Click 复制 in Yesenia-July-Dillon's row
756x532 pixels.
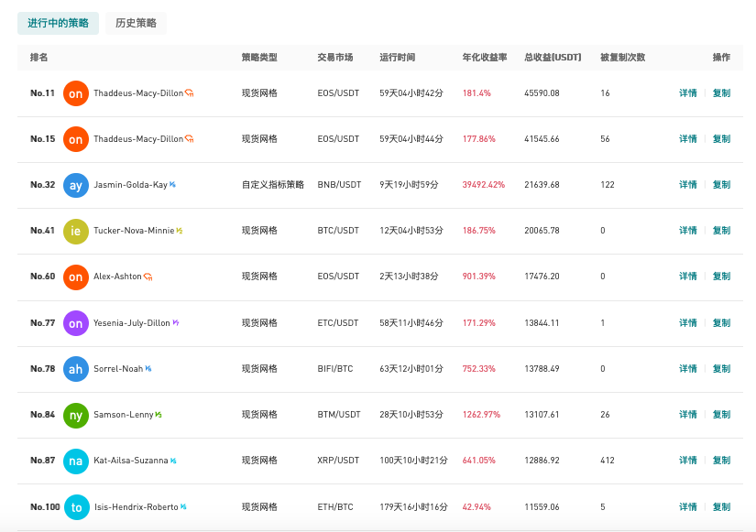[721, 323]
